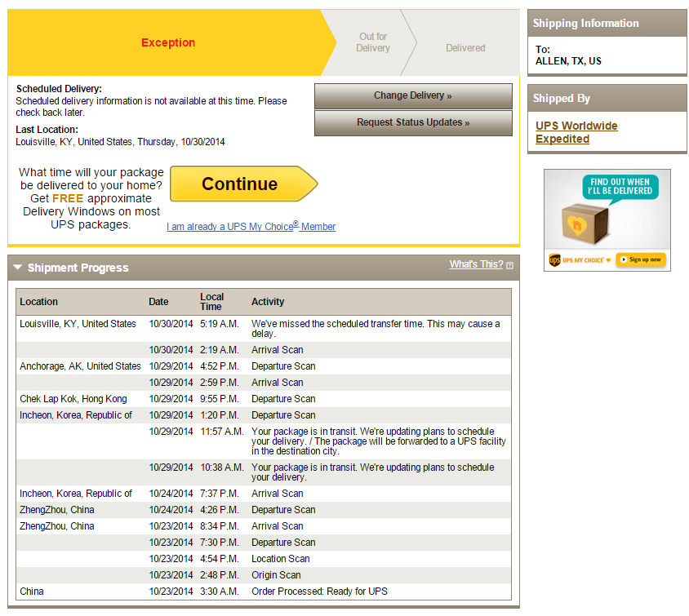Click Louisville, KY, United States in the progress table
Image resolution: width=689 pixels, height=616 pixels.
click(78, 324)
